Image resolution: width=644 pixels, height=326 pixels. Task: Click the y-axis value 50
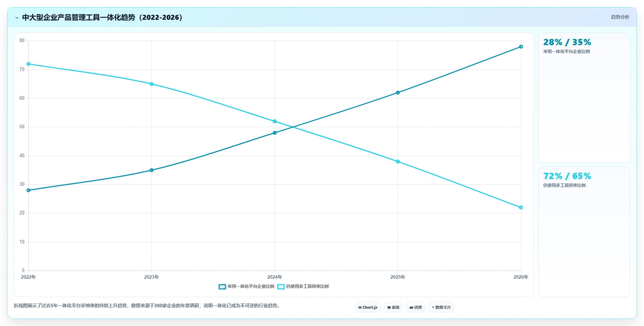22,127
